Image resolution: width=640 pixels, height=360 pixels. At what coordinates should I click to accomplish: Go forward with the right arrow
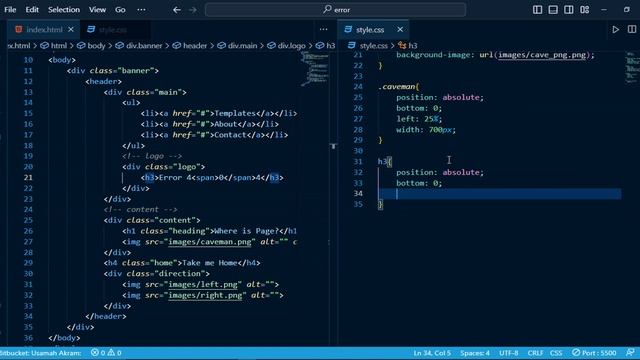(x=193, y=9)
